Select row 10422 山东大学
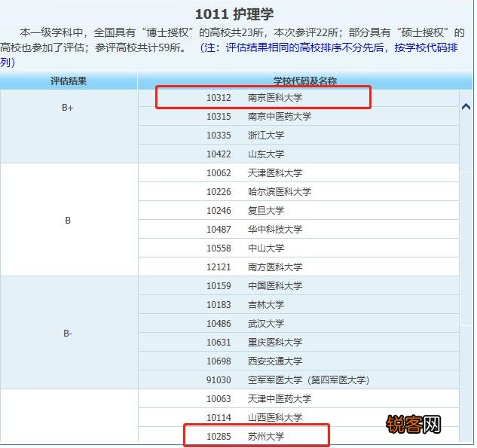The width and height of the screenshot is (477, 448). 298,154
